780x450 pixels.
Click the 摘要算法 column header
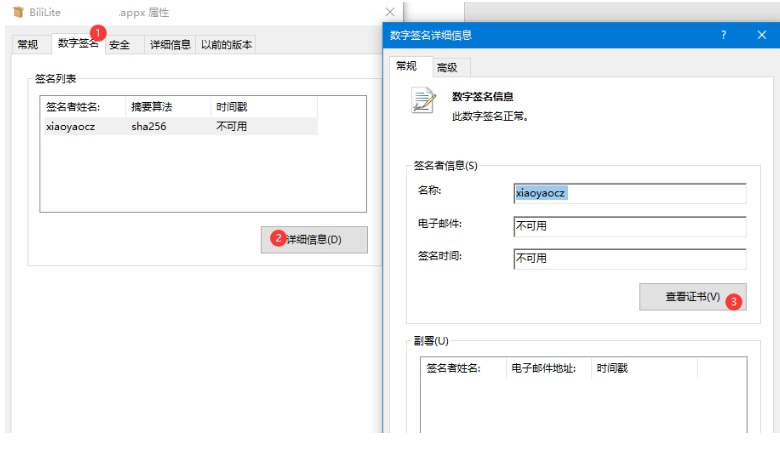[x=168, y=107]
